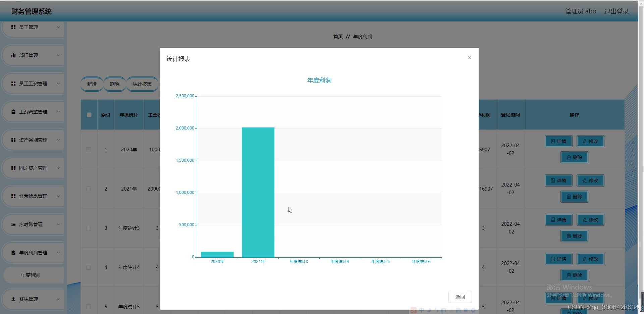The image size is (644, 314).
Task: Click 退出登录 link
Action: pos(616,11)
